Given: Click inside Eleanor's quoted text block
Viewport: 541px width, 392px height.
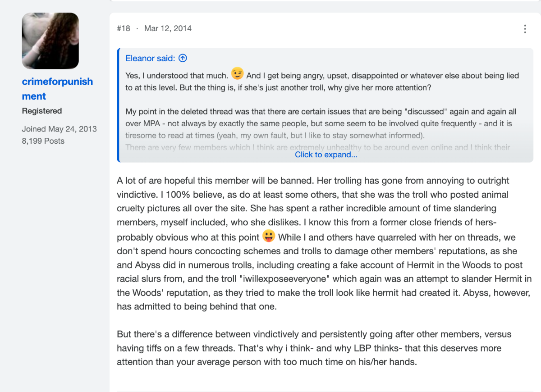Looking at the screenshot, I should click(x=326, y=105).
